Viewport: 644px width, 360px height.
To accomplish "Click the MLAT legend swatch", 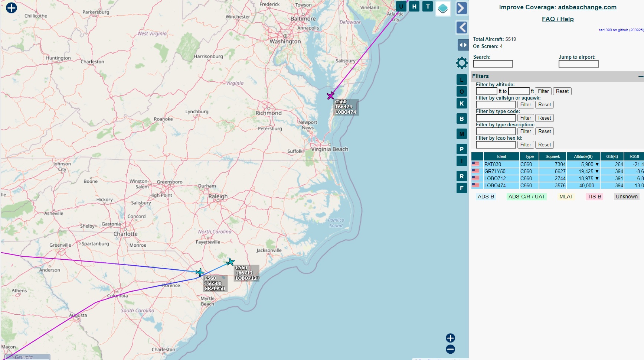I will (566, 197).
